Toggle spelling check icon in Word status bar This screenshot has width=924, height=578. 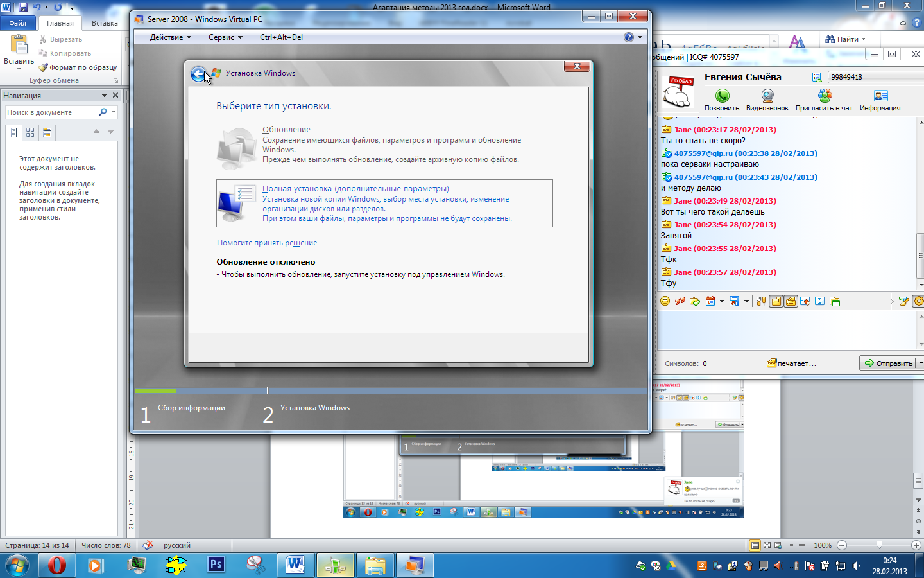click(x=148, y=545)
